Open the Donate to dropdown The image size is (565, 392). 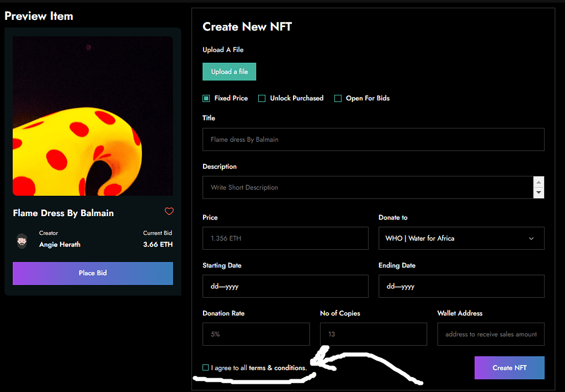tap(461, 238)
